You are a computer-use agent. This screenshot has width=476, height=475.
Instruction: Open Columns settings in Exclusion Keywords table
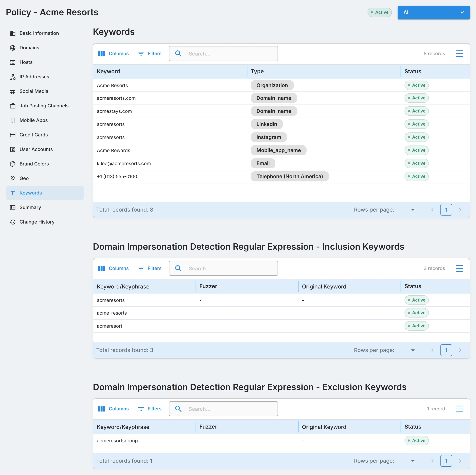coord(113,409)
